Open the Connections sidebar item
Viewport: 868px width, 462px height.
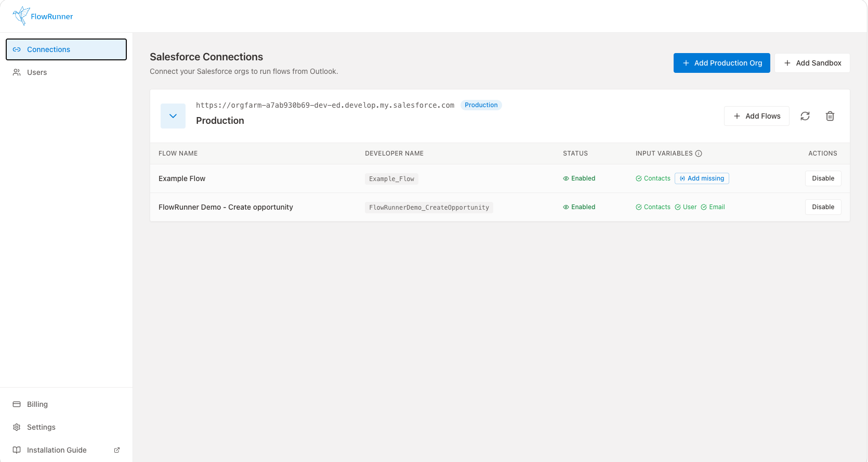click(66, 49)
